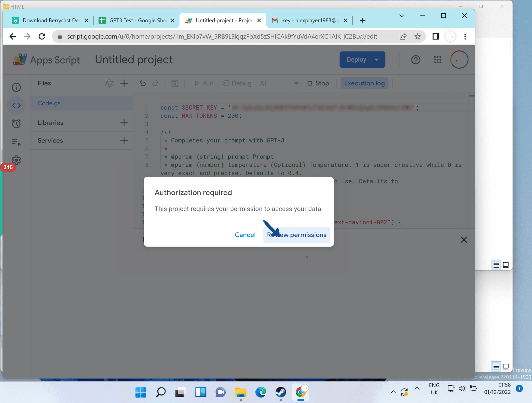Viewport: 532px width, 403px height.
Task: Switch to the GPT3 Test Google Sheets tab
Action: click(132, 20)
